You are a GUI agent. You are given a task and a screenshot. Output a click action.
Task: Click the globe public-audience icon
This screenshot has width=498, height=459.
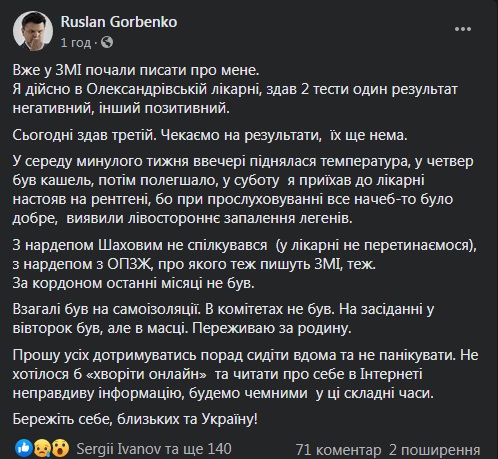[x=107, y=42]
